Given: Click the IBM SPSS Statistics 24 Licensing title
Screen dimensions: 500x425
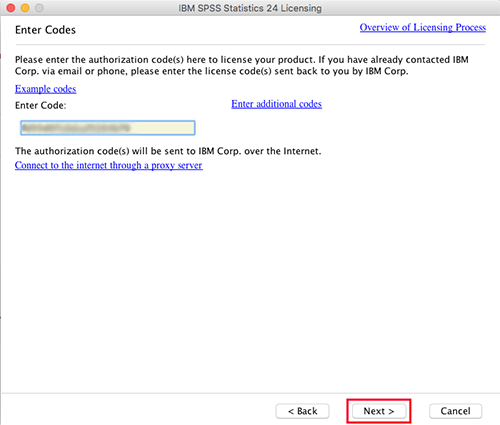Looking at the screenshot, I should [250, 8].
